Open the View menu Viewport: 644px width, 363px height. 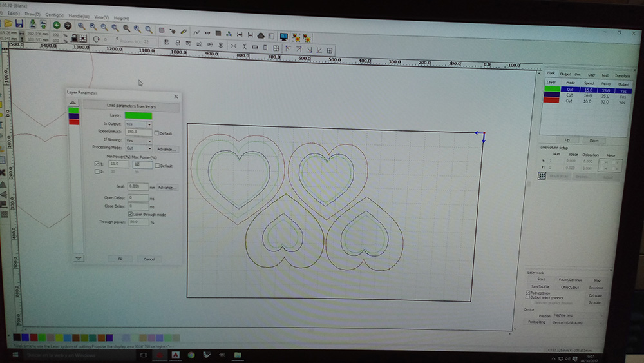pyautogui.click(x=101, y=17)
